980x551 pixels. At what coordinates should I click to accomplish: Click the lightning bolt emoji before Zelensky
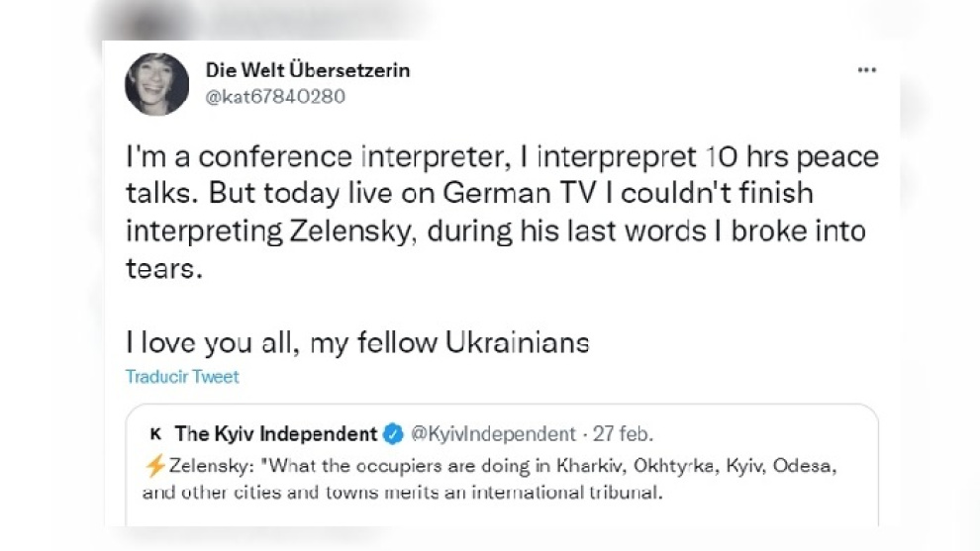coord(155,464)
